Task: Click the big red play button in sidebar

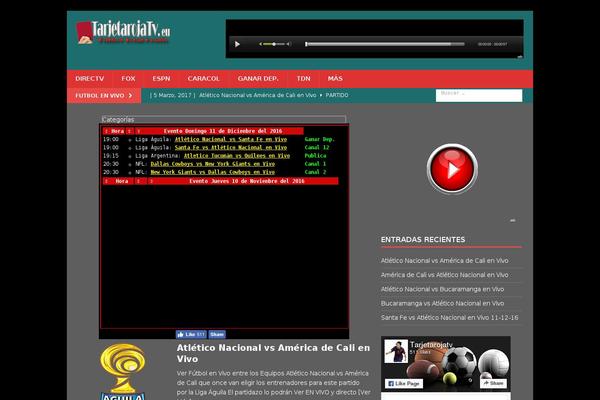Action: [452, 169]
